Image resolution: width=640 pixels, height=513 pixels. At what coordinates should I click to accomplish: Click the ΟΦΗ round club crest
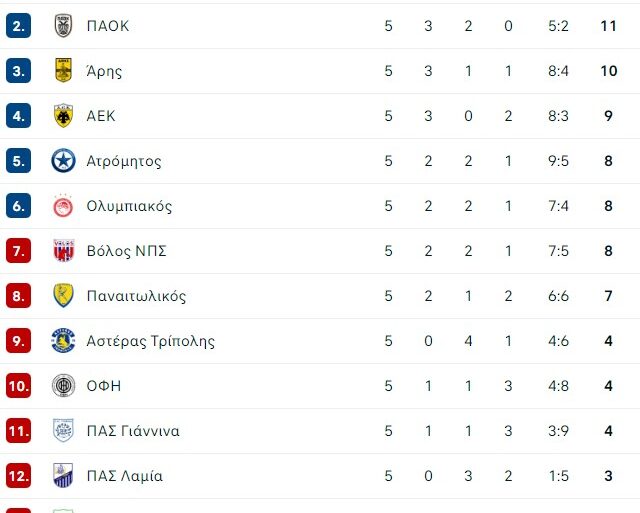(x=63, y=386)
